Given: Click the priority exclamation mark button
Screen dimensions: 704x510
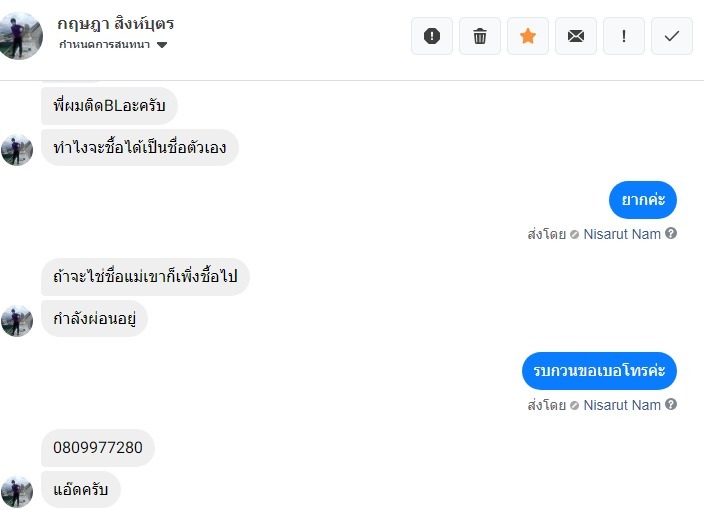Looking at the screenshot, I should pyautogui.click(x=624, y=36).
